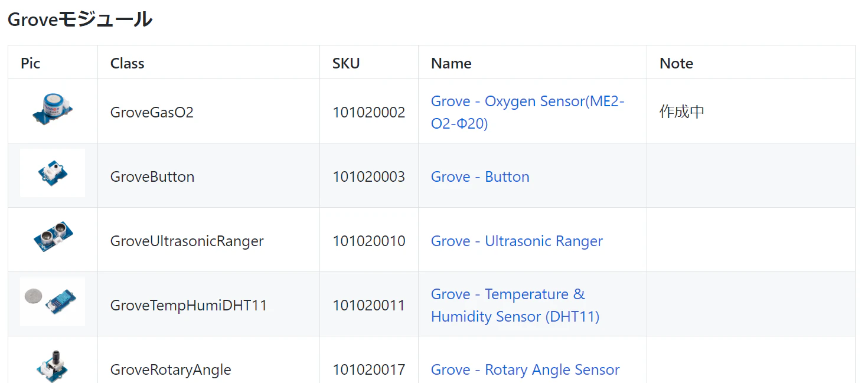Click the DHT11 sensor product image
The width and height of the screenshot is (868, 383).
[53, 302]
